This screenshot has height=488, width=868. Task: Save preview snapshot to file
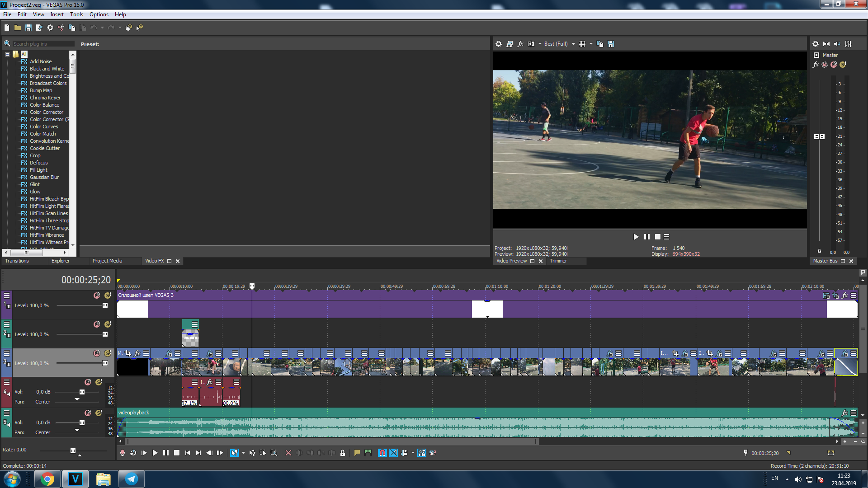(x=611, y=44)
